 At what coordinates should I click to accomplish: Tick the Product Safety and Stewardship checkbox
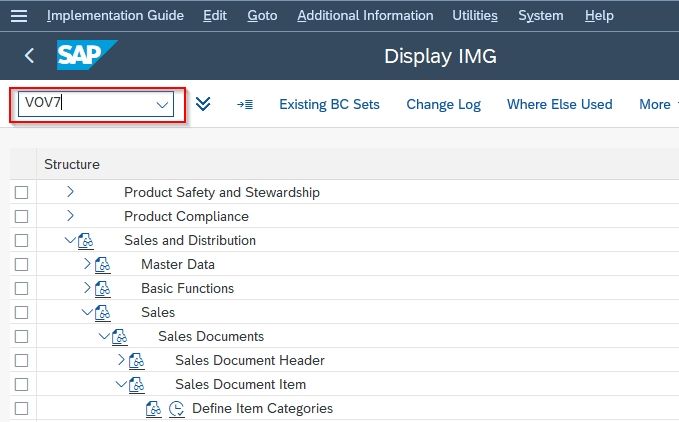point(21,192)
